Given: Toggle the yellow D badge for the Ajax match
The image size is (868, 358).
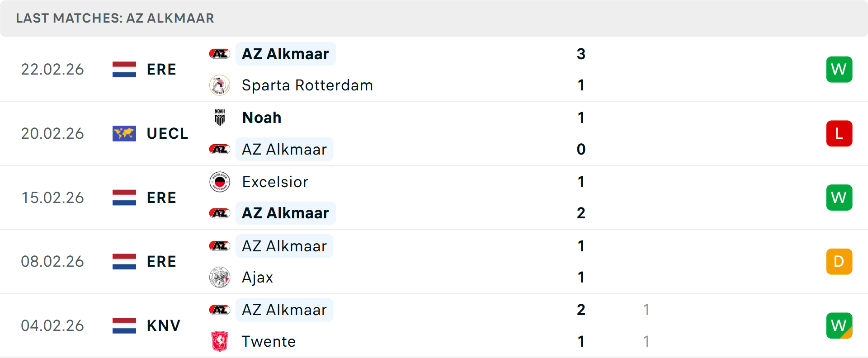Looking at the screenshot, I should tap(839, 261).
